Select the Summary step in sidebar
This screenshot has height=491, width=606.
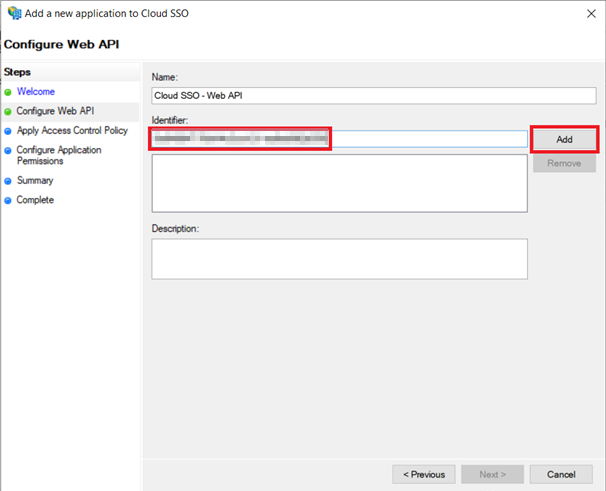pyautogui.click(x=35, y=181)
